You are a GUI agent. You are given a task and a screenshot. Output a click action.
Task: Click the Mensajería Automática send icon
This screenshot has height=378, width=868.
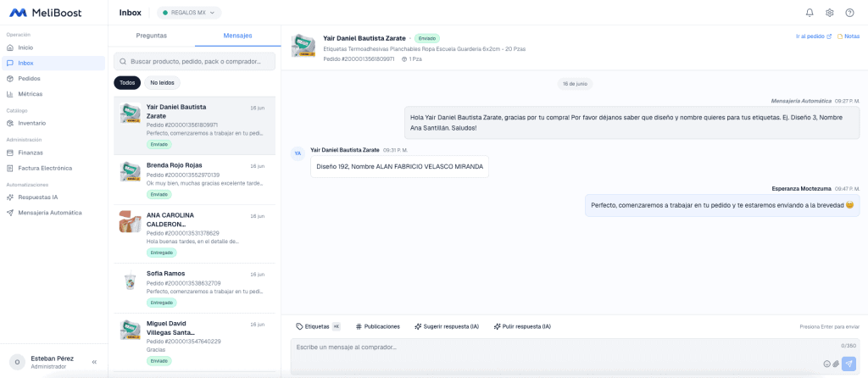point(10,213)
